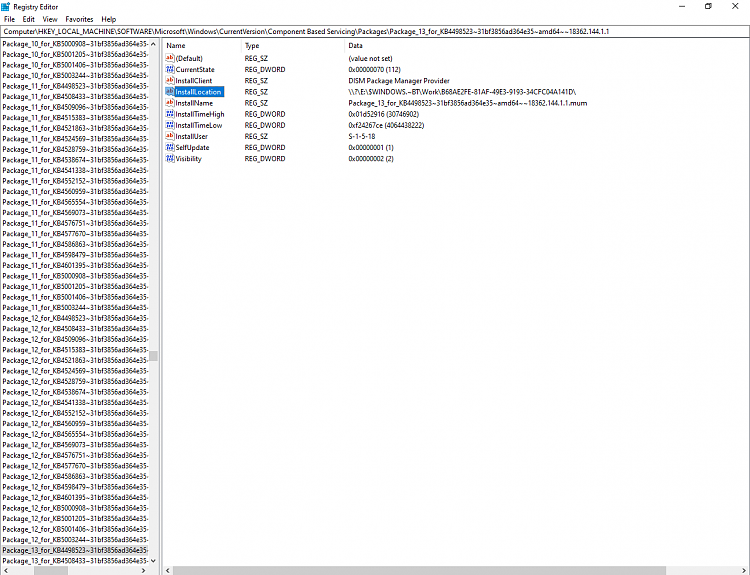Select the InstallName value name
Viewport: 750px width, 575px height.
[194, 103]
